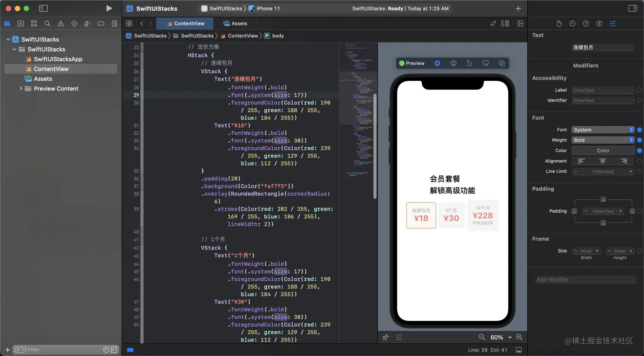
Task: Open the related items grid menu
Action: pyautogui.click(x=129, y=23)
